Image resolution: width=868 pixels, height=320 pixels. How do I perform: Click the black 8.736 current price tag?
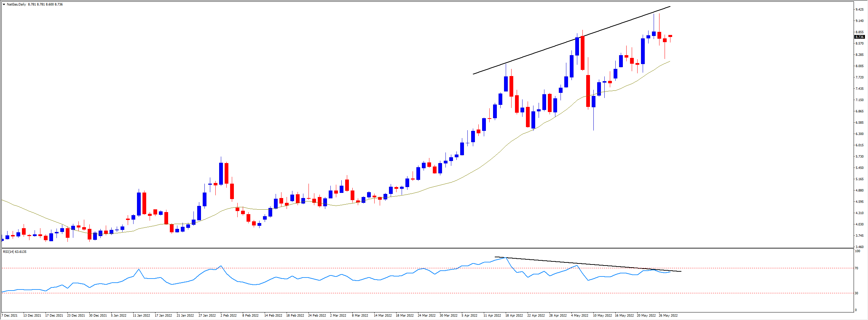pos(859,37)
